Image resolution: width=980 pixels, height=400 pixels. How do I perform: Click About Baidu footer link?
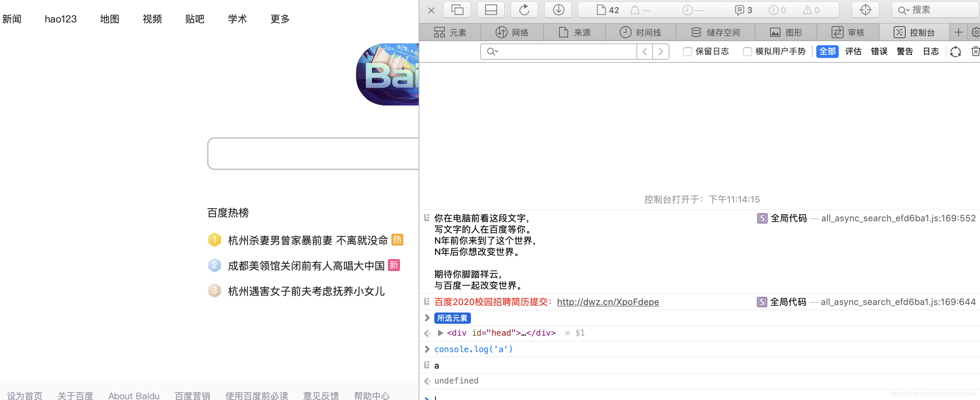point(133,396)
